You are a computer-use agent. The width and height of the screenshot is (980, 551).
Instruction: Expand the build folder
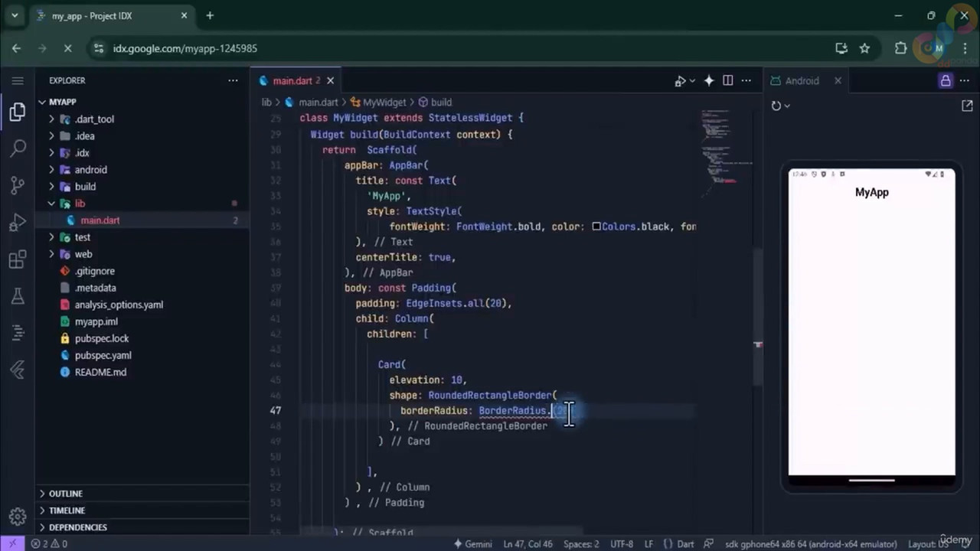click(51, 187)
